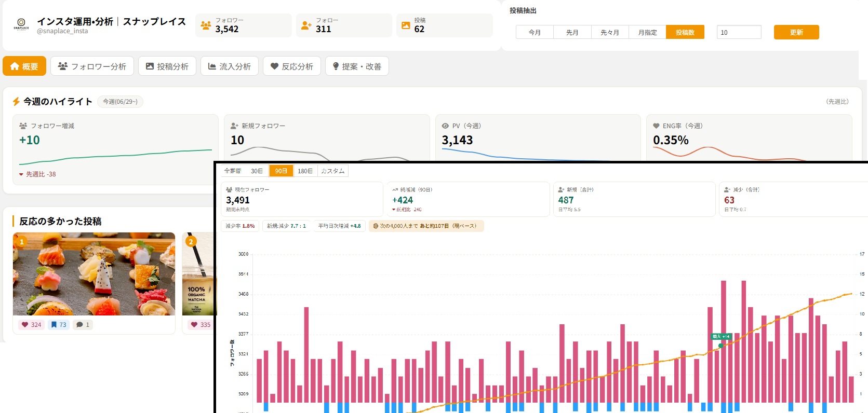
Task: Click the post count input field
Action: [739, 32]
